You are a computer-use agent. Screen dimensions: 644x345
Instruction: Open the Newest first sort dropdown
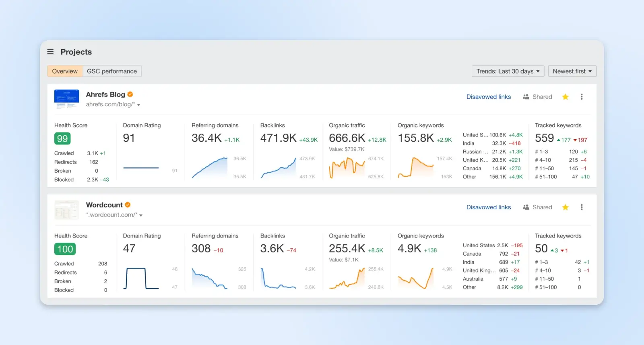pos(572,71)
